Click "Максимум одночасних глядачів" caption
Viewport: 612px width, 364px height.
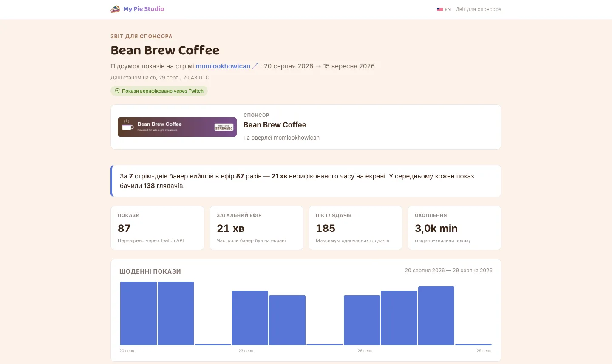pyautogui.click(x=352, y=240)
